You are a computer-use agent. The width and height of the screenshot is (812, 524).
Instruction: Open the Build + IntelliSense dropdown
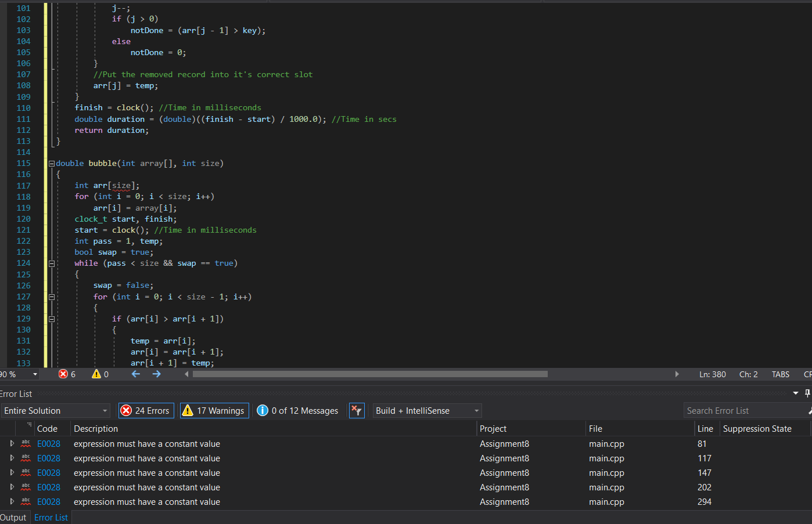point(427,411)
